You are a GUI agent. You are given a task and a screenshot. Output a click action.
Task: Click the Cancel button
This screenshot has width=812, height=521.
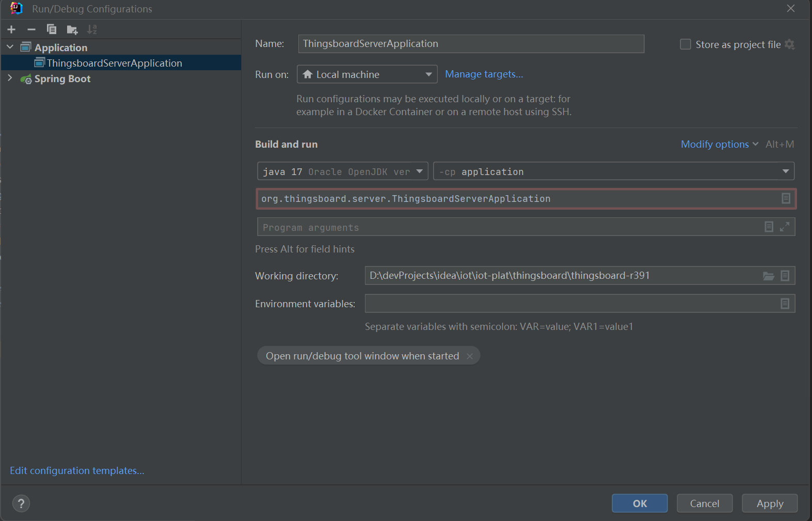705,503
